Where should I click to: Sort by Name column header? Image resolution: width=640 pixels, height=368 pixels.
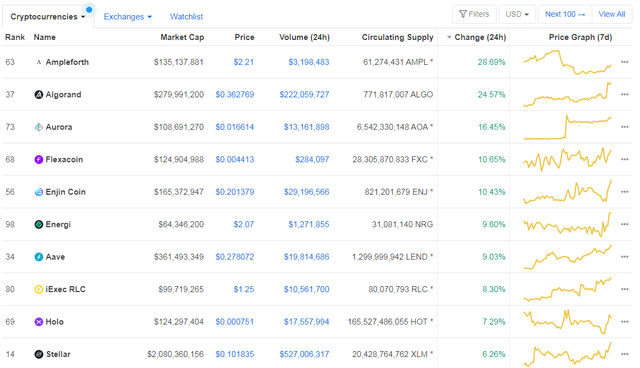point(44,37)
